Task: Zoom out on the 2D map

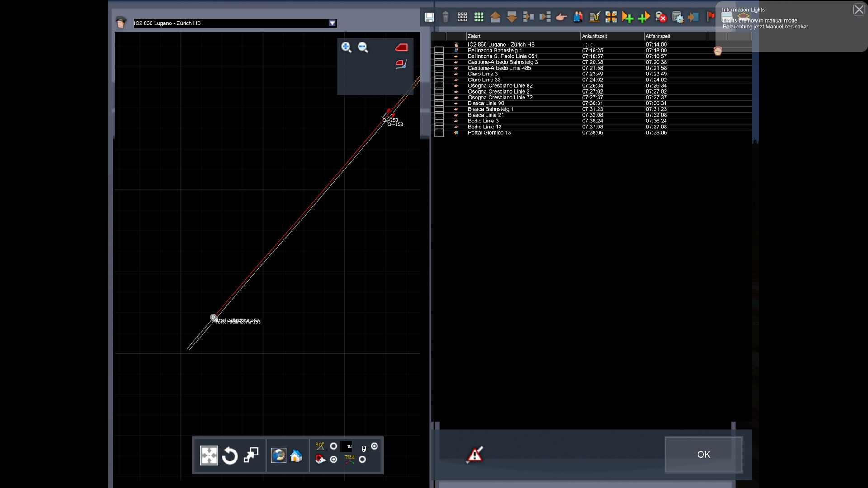Action: pyautogui.click(x=363, y=47)
